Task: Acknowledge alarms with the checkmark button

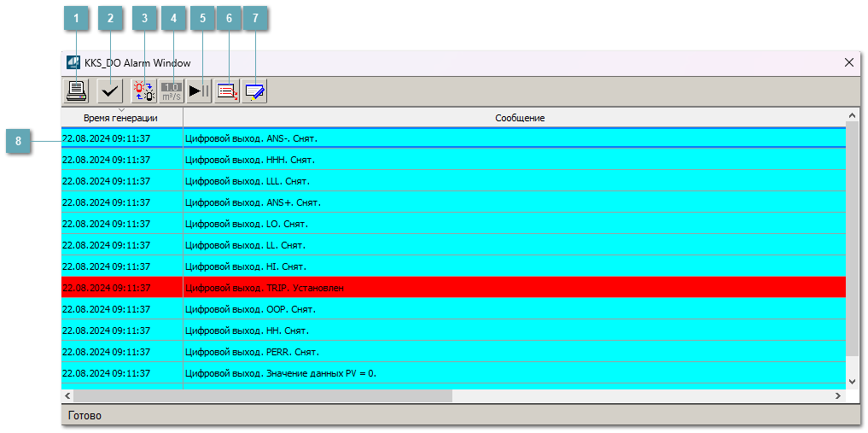Action: pos(110,91)
